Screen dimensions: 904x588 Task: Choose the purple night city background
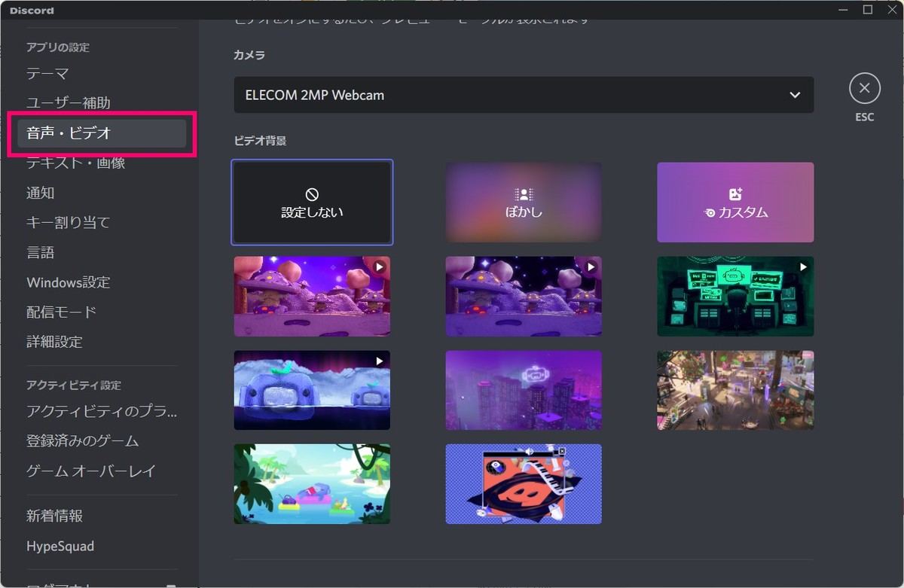click(x=524, y=390)
